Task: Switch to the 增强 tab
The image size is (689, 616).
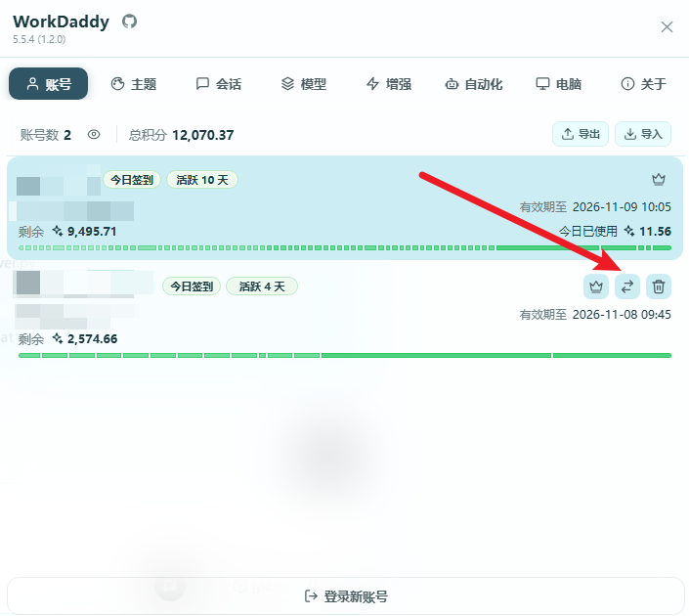Action: coord(389,83)
